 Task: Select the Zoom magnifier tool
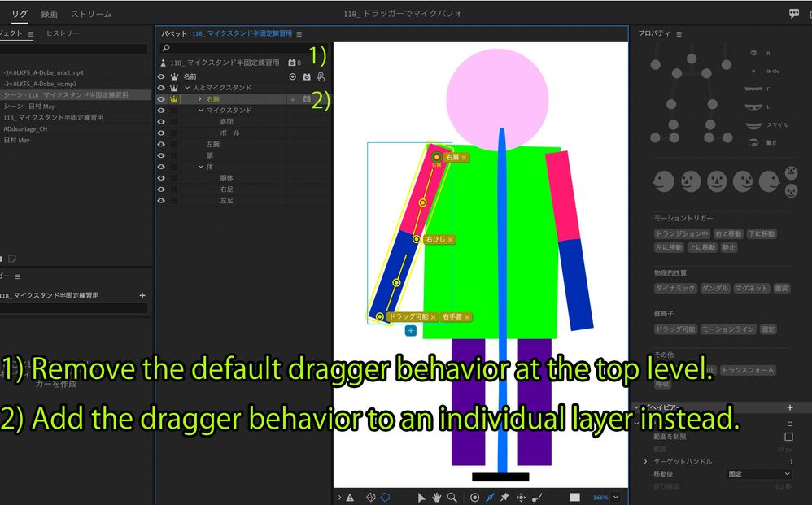click(450, 496)
